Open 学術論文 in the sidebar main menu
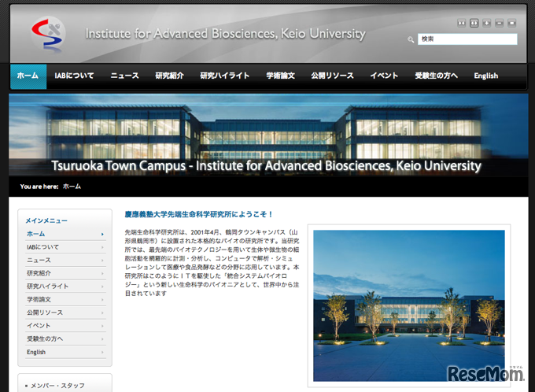Viewport: 535px width, 392px height. pyautogui.click(x=65, y=299)
